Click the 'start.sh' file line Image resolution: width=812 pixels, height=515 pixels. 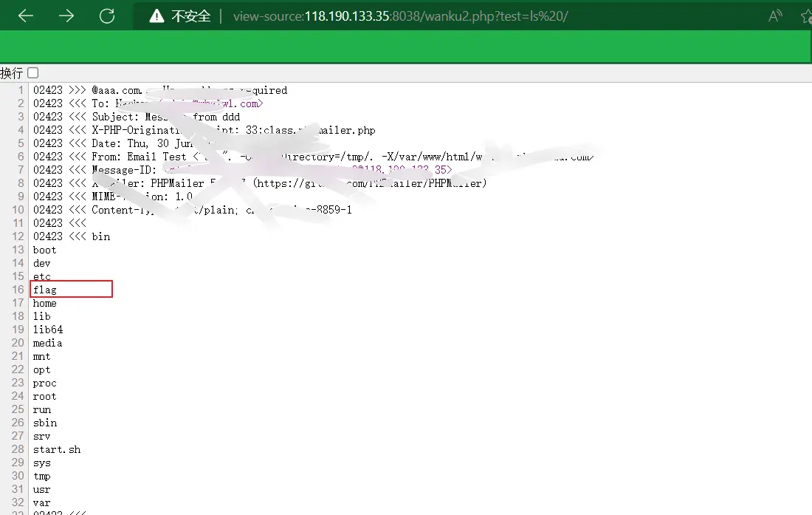click(57, 449)
